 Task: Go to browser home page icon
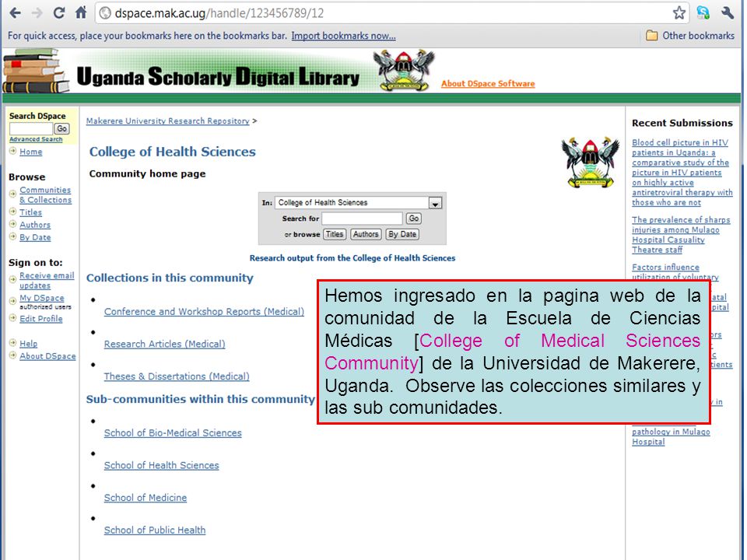coord(81,12)
